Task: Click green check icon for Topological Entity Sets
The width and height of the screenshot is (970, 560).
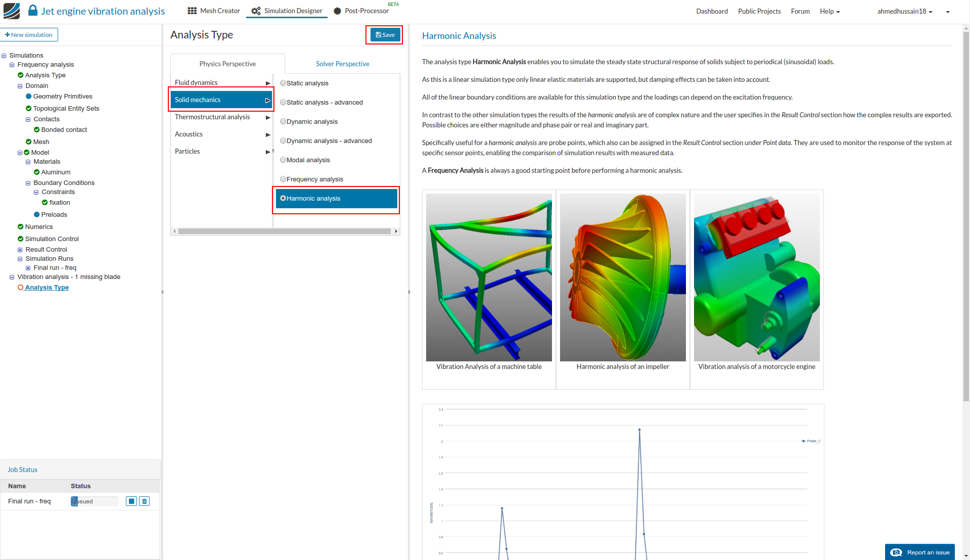Action: pyautogui.click(x=29, y=109)
